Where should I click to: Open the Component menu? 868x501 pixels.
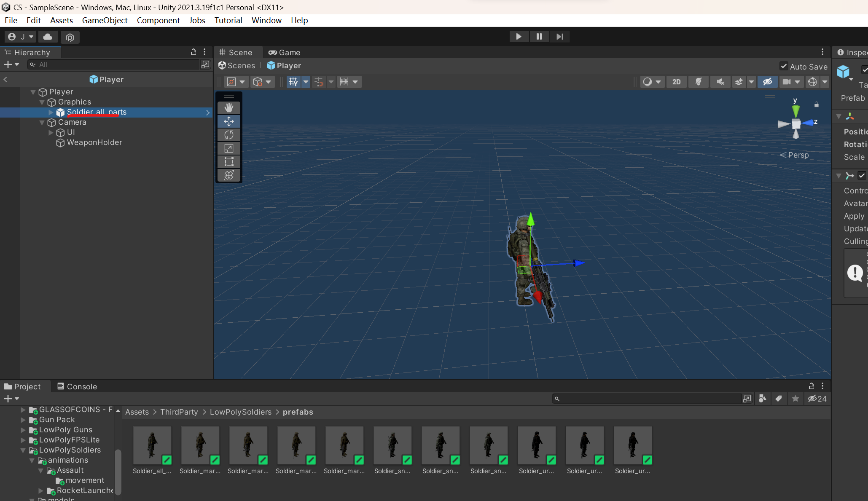(x=158, y=20)
